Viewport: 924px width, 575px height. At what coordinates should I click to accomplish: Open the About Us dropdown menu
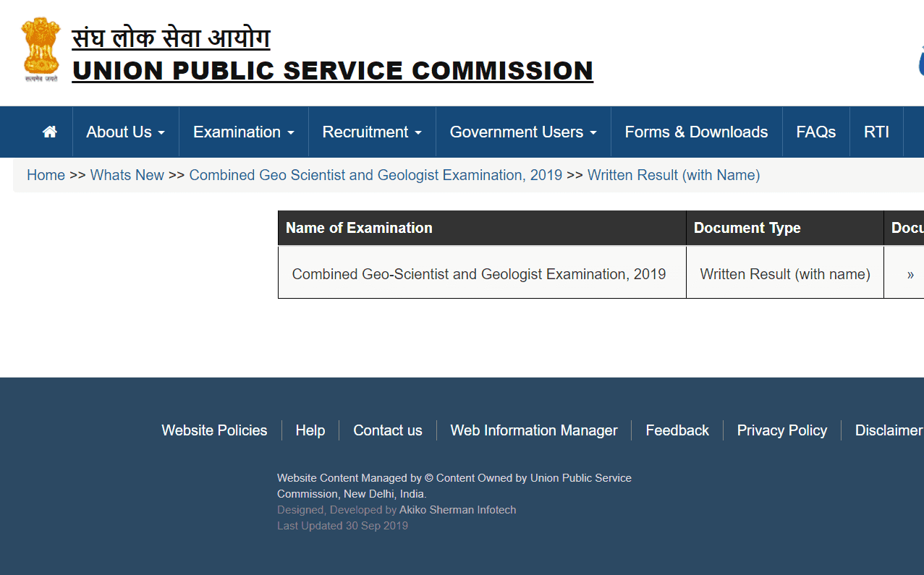[126, 132]
